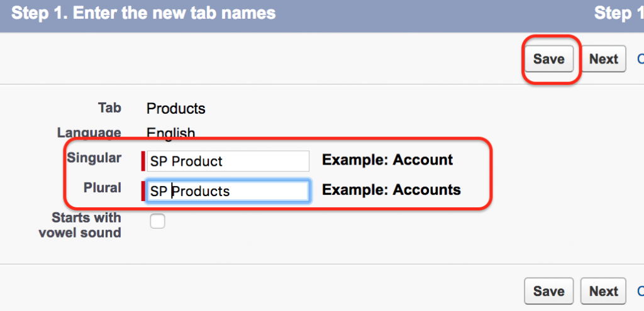Click the Starts with vowel sound label
The width and height of the screenshot is (644, 311).
point(80,225)
